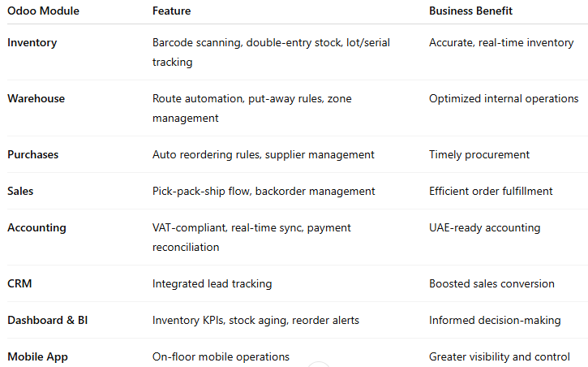
Task: Click the "CRM" row label
Action: click(20, 284)
